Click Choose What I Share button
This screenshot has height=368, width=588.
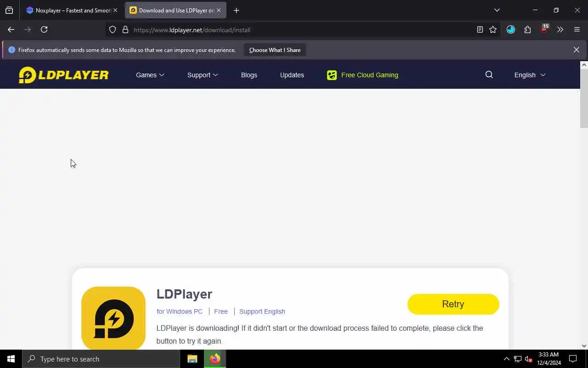(275, 50)
